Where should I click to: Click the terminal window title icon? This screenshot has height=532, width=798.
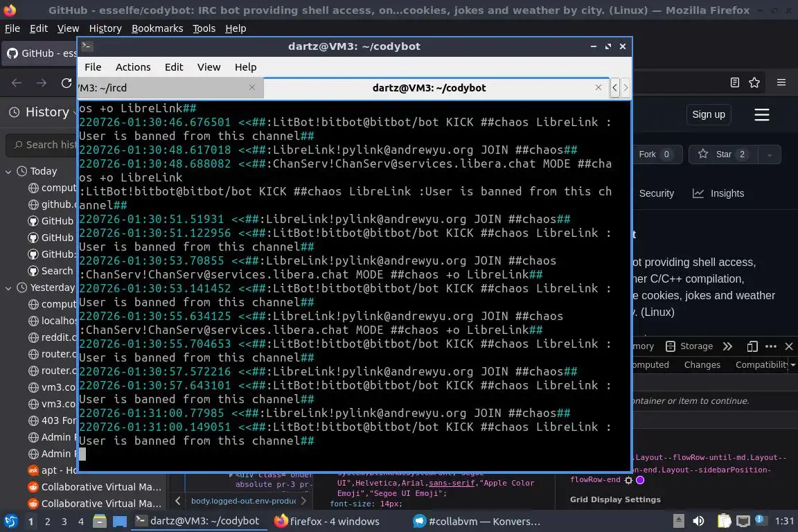click(87, 46)
